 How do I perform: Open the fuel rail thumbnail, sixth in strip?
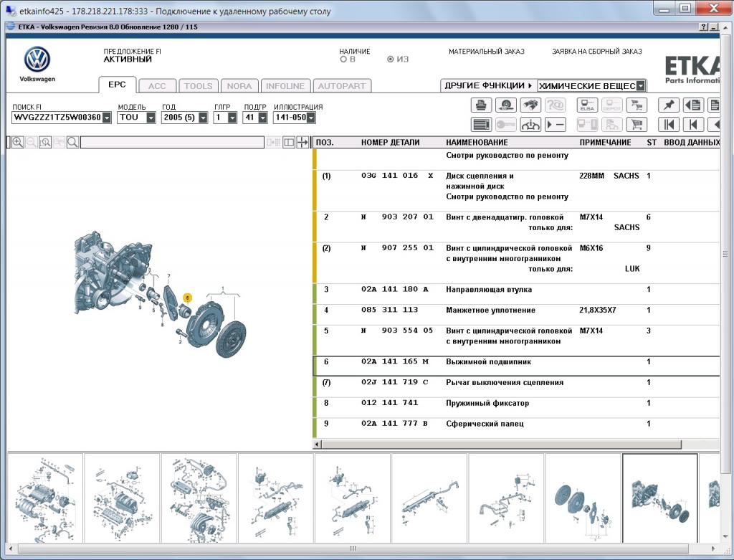point(429,498)
